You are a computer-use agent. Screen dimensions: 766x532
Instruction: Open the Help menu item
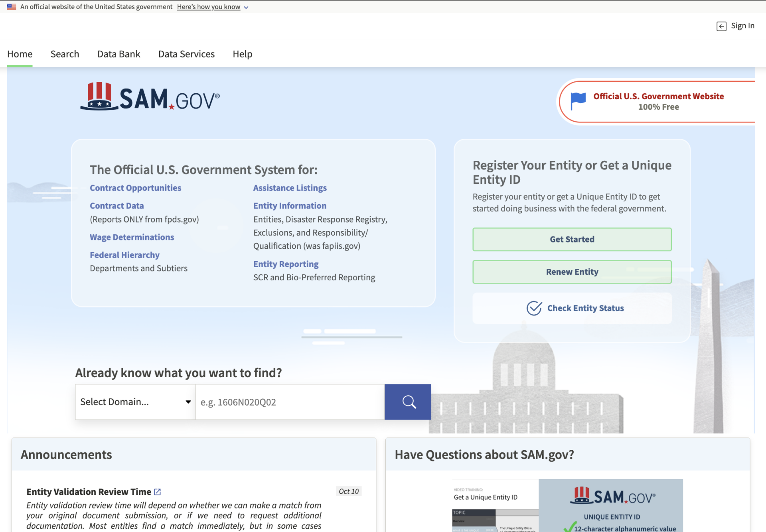pyautogui.click(x=243, y=54)
